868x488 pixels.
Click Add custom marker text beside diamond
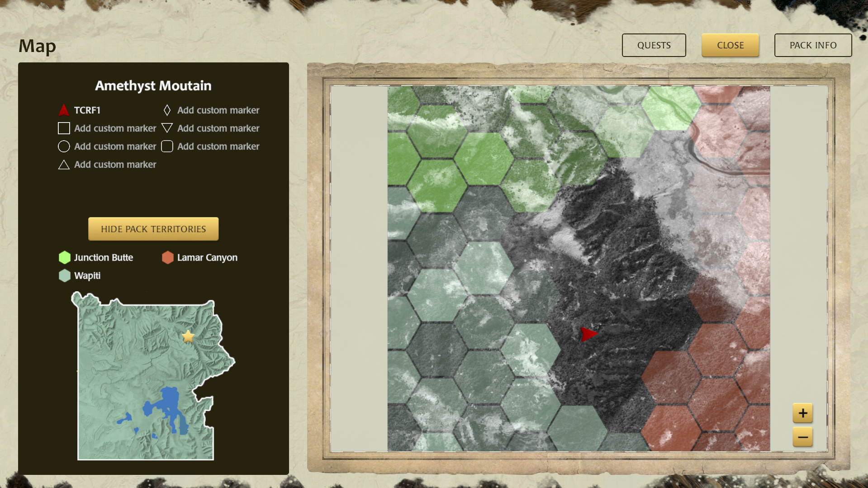pyautogui.click(x=218, y=110)
